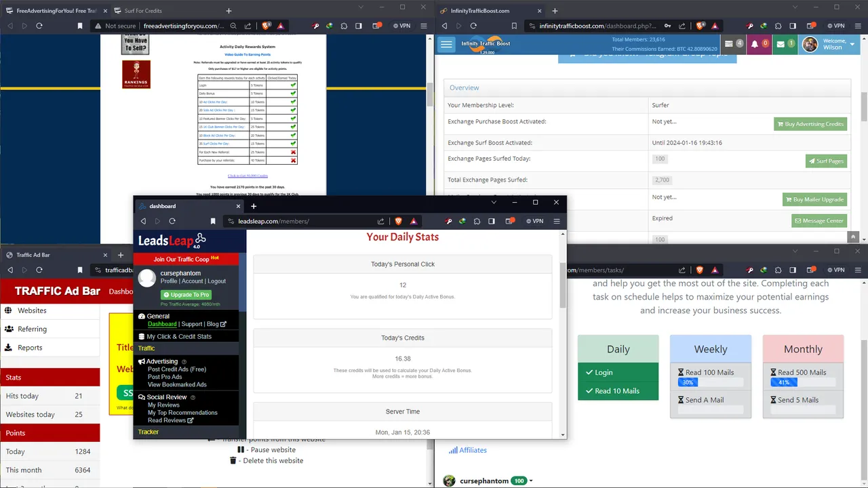Open Infinity Traffic Boost hamburger menu
This screenshot has width=868, height=488.
click(x=446, y=45)
